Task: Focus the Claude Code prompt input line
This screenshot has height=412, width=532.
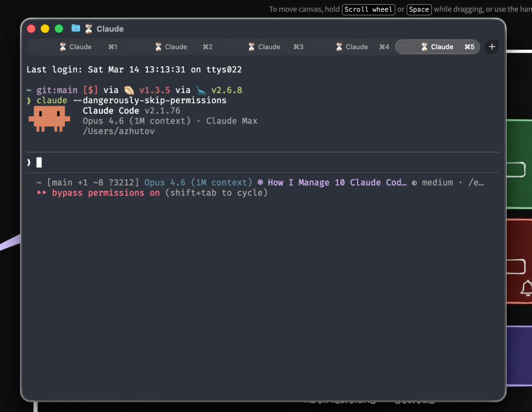Action: pos(253,162)
